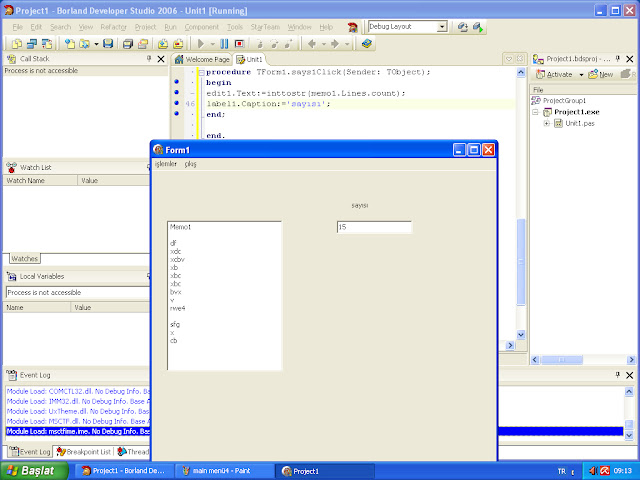Close the Call Stack panel
Viewport: 640px width, 480px height.
[161, 59]
